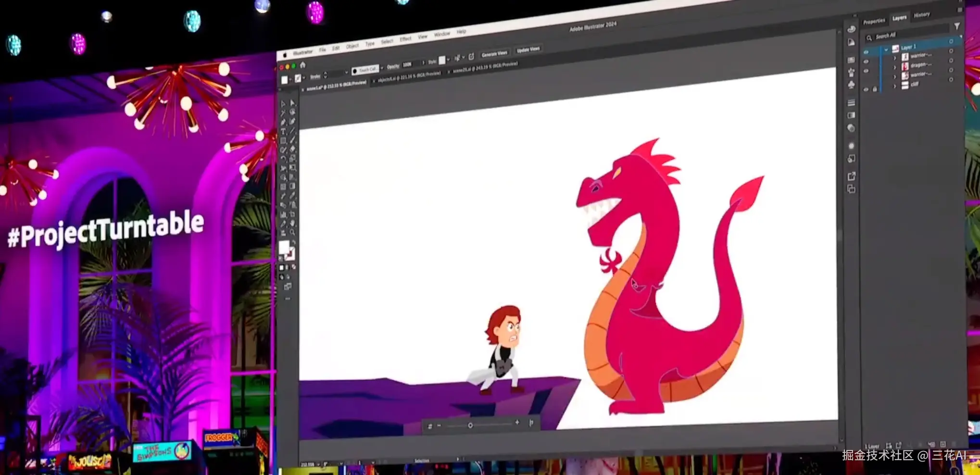The image size is (980, 475).
Task: Open the Window menu
Action: click(442, 34)
